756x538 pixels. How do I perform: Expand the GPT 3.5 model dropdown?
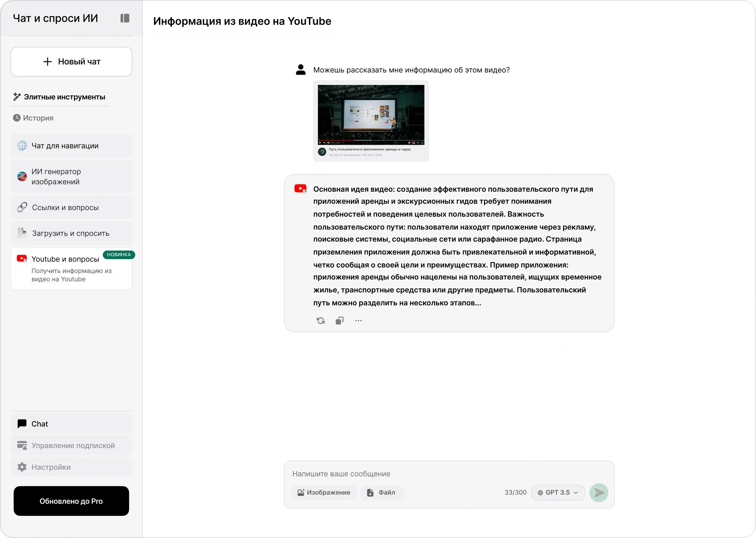point(558,493)
